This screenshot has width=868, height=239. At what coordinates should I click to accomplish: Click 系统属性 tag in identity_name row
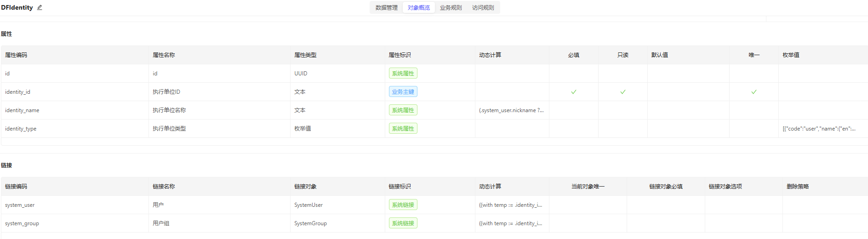tap(403, 110)
